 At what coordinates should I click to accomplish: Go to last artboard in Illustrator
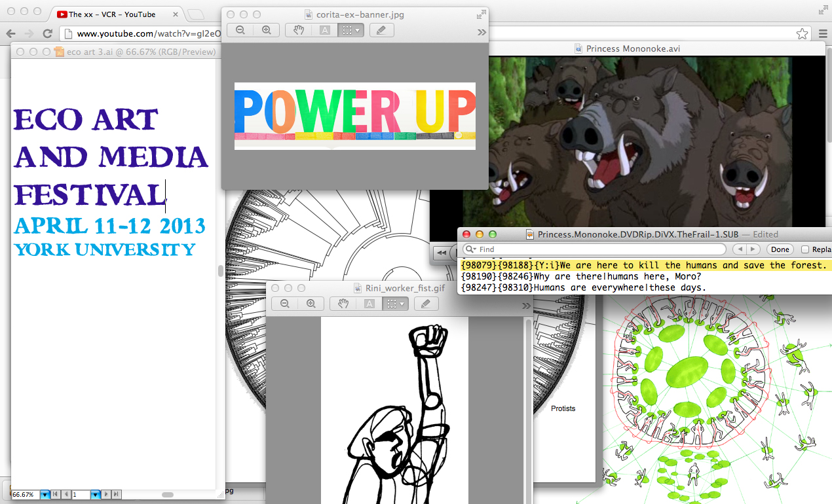pos(116,495)
